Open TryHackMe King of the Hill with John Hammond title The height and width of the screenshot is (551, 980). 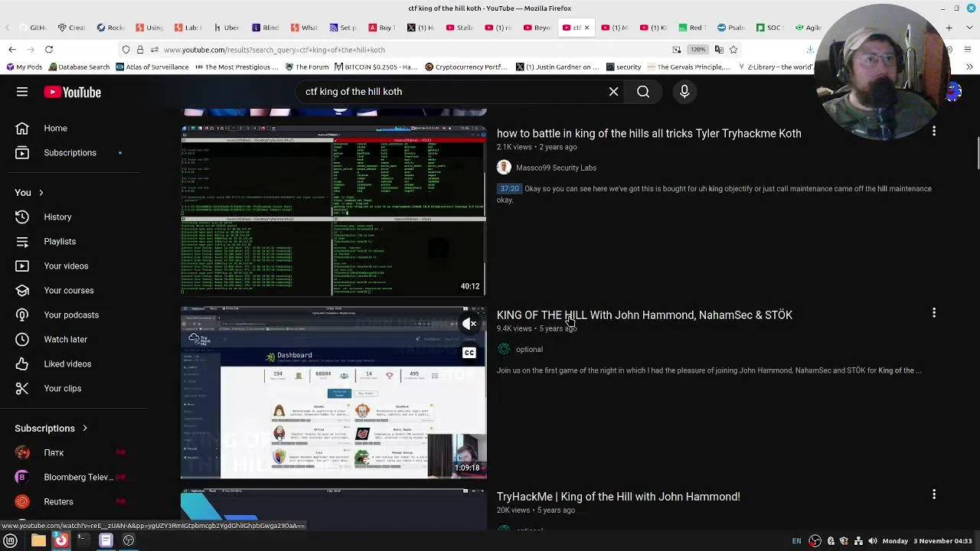point(619,497)
